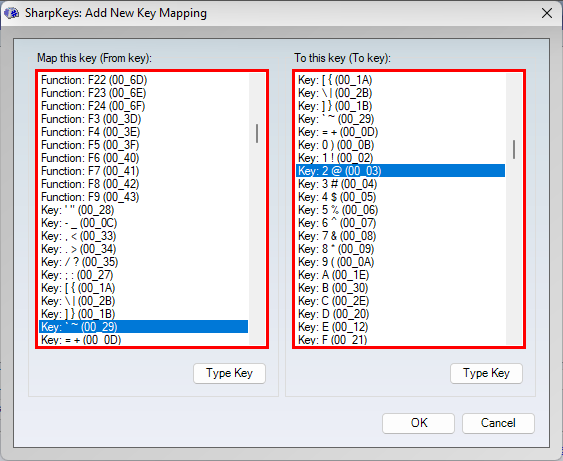This screenshot has width=563, height=461.
Task: Click the From key list scrollbar thumb
Action: (x=257, y=134)
